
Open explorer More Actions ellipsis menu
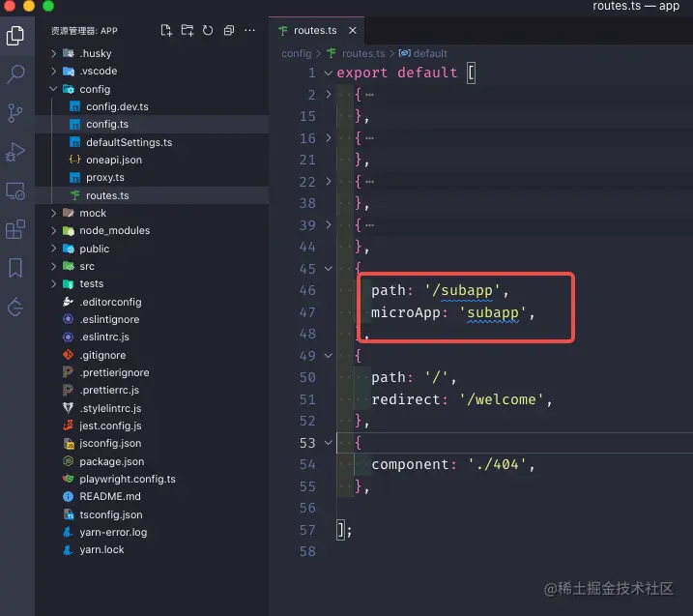(249, 31)
